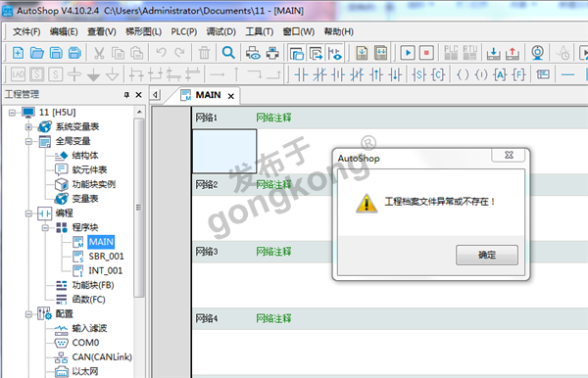Open the 调试(D) menu

pos(221,32)
